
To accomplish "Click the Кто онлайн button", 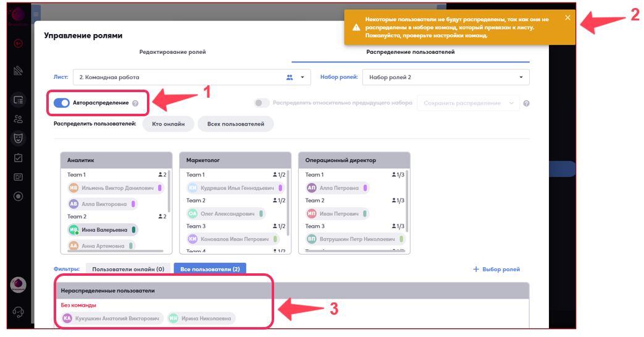I will click(168, 124).
